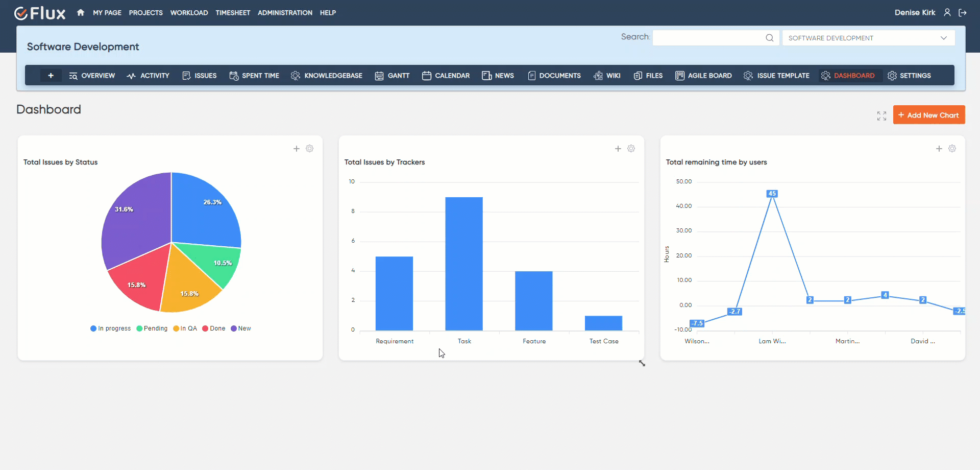Toggle In progress legend item in pie chart
980x470 pixels.
[x=111, y=328]
